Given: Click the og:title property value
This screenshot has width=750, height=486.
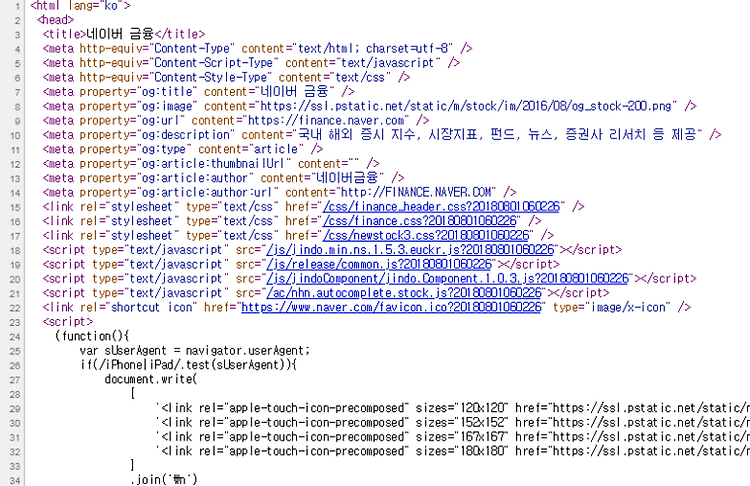Looking at the screenshot, I should coord(167,92).
